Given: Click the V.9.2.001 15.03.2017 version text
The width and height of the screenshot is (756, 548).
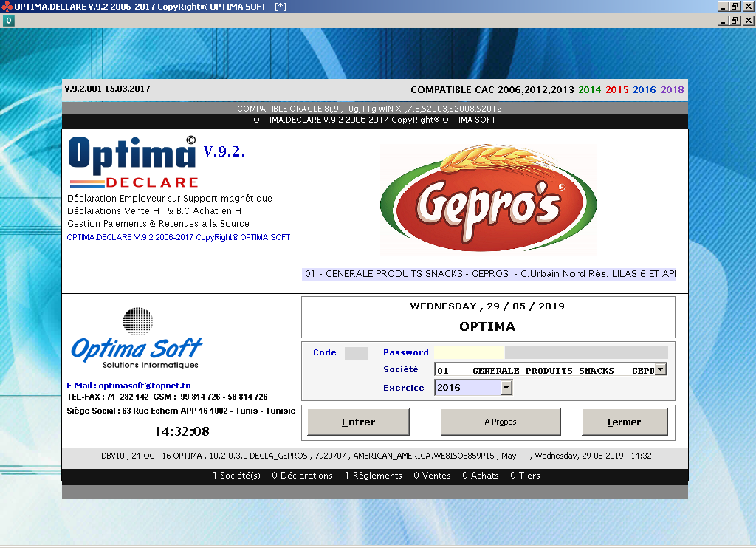Looking at the screenshot, I should pyautogui.click(x=108, y=89).
